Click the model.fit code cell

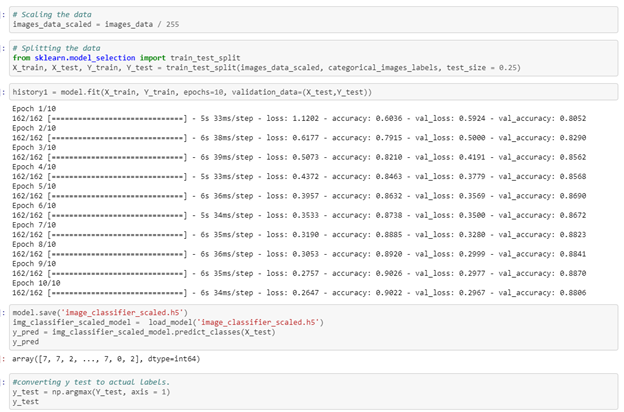point(314,92)
